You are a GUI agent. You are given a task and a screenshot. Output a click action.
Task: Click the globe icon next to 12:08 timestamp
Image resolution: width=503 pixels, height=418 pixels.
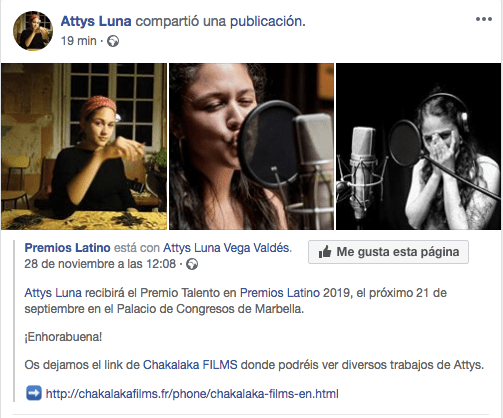(x=192, y=264)
